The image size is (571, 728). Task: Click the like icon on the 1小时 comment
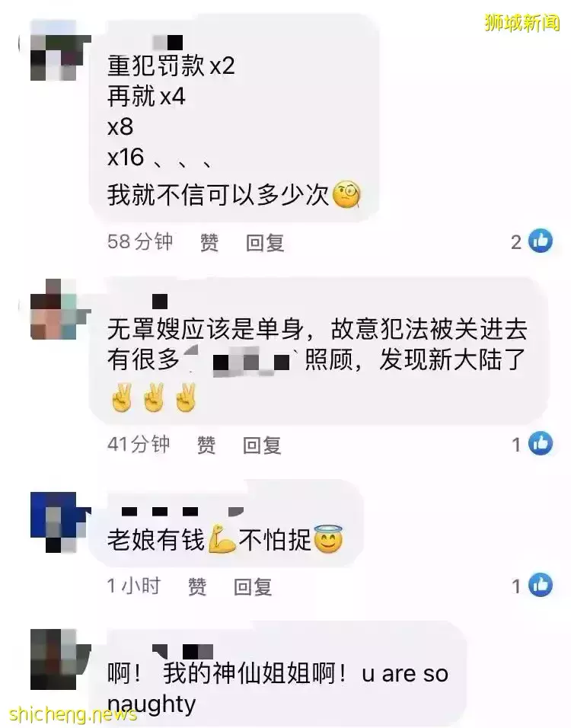point(541,585)
